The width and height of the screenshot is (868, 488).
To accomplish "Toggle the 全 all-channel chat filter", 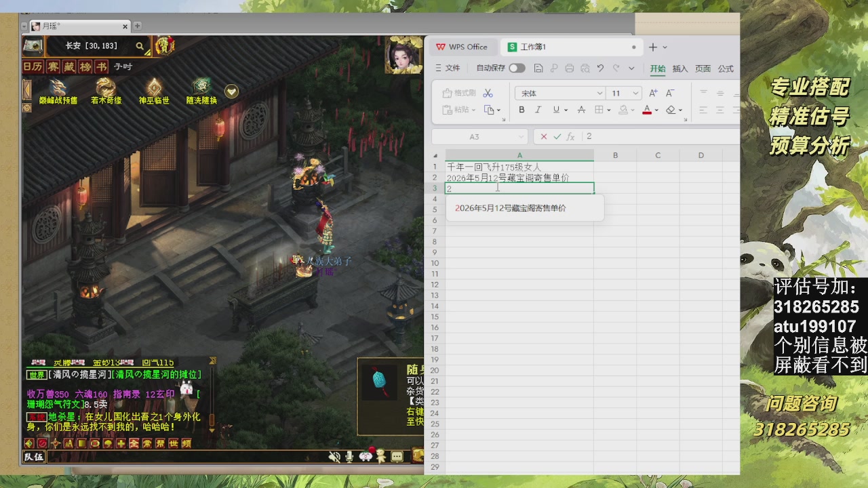I will coord(134,443).
